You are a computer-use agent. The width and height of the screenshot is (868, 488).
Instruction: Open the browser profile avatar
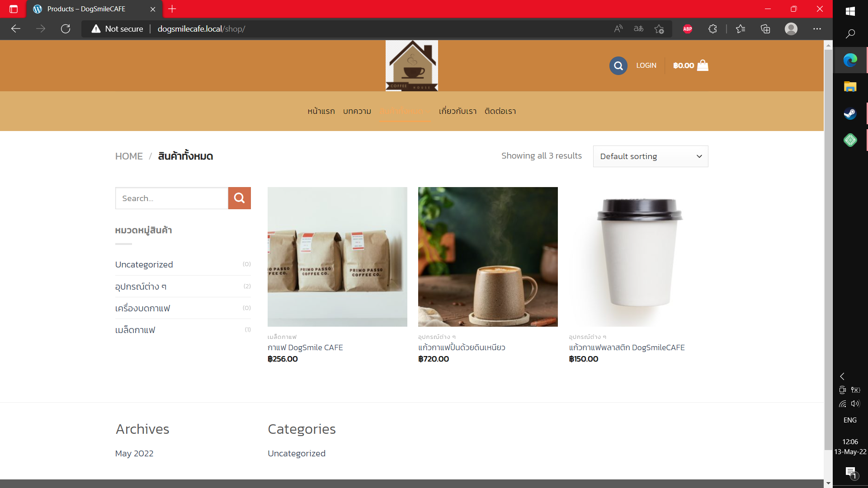791,29
